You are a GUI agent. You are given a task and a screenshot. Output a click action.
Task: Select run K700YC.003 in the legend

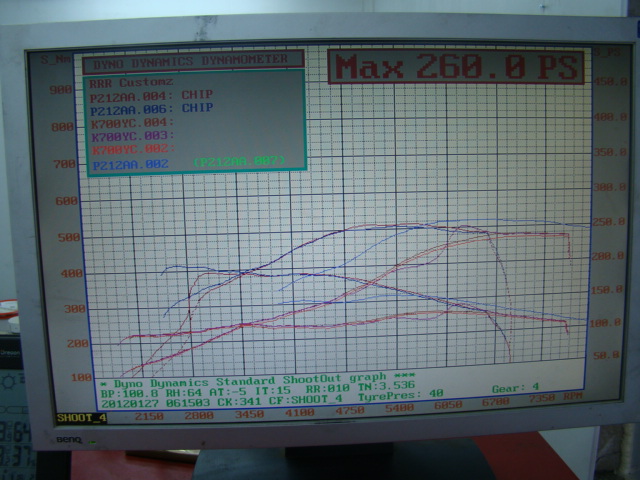point(133,136)
